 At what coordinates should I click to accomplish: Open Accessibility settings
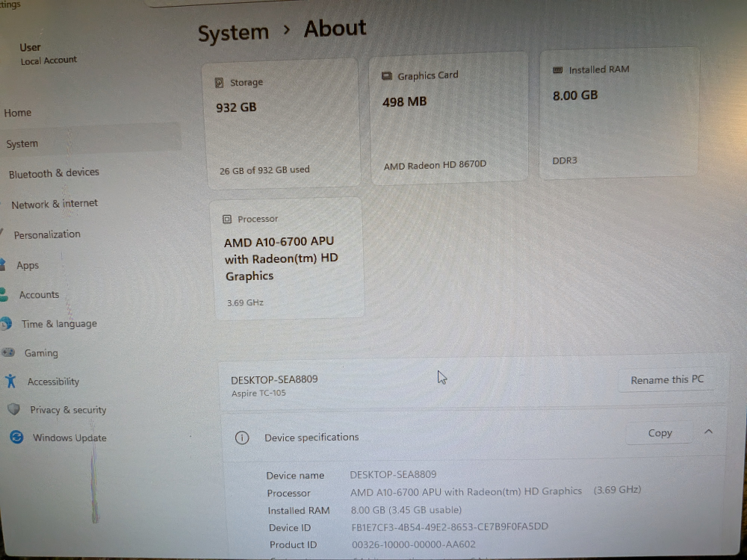53,382
